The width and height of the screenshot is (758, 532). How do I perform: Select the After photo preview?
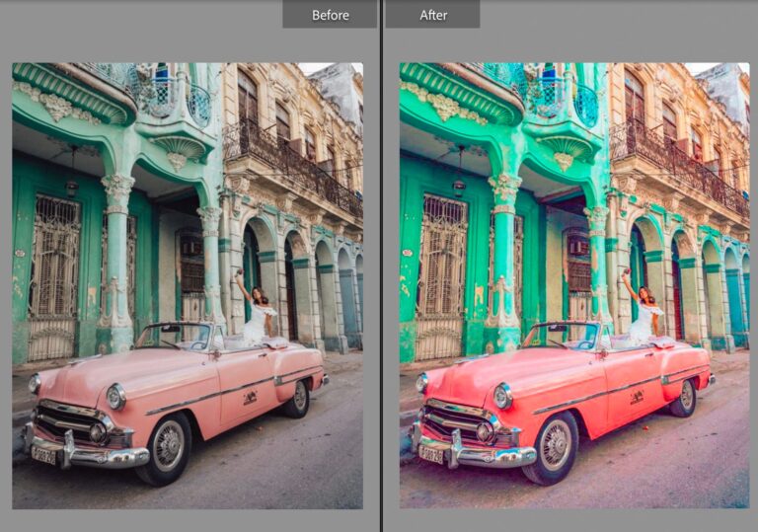574,285
